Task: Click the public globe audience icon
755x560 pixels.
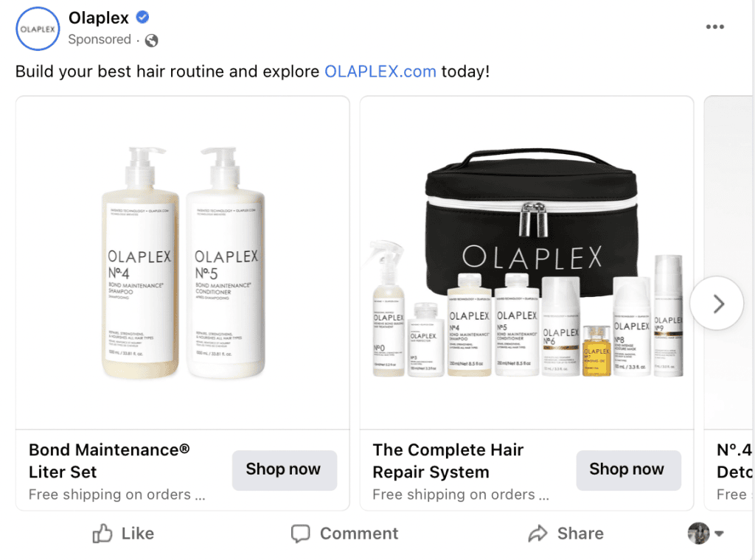Action: click(x=152, y=41)
